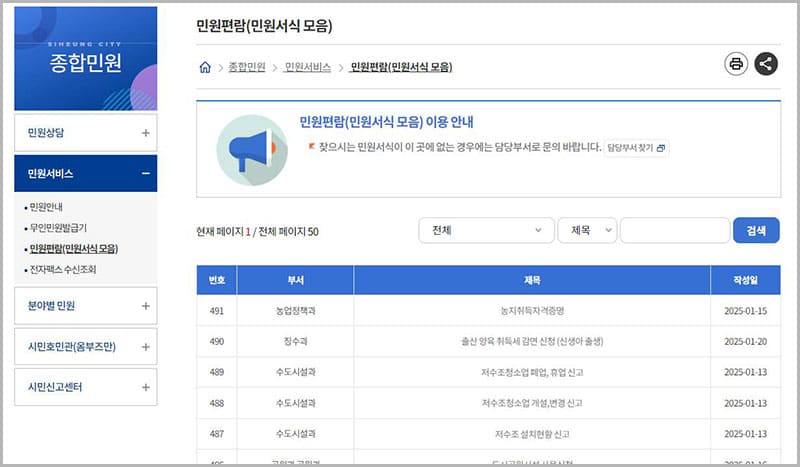Click 종합민원 breadcrumb link
The image size is (800, 467).
pyautogui.click(x=247, y=68)
